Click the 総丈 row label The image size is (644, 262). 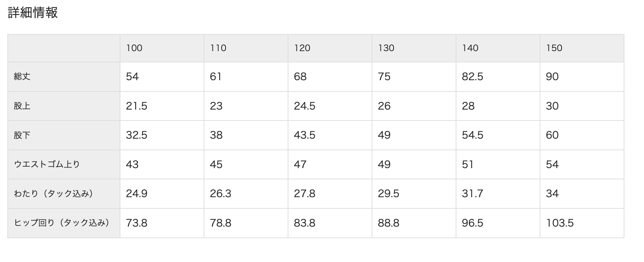pos(22,77)
